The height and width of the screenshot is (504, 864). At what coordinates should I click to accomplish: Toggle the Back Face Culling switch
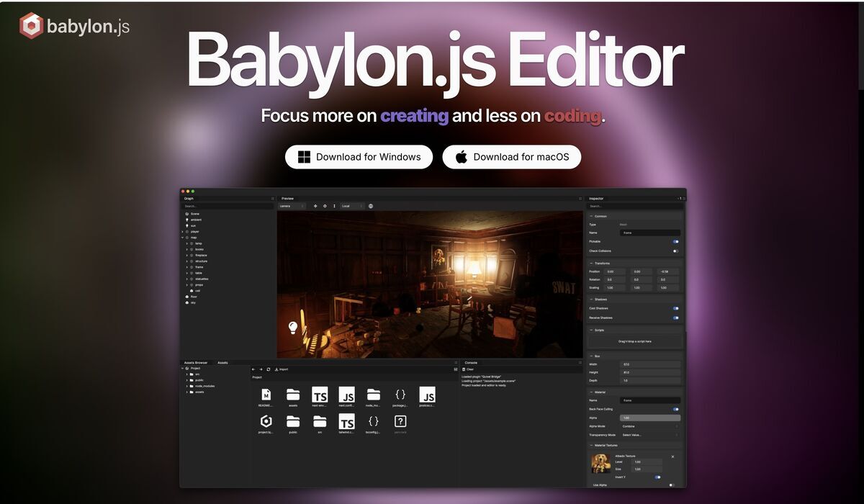click(x=675, y=409)
